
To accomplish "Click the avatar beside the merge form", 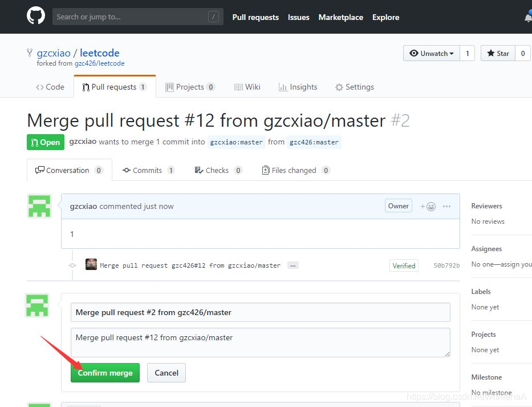I will point(37,305).
